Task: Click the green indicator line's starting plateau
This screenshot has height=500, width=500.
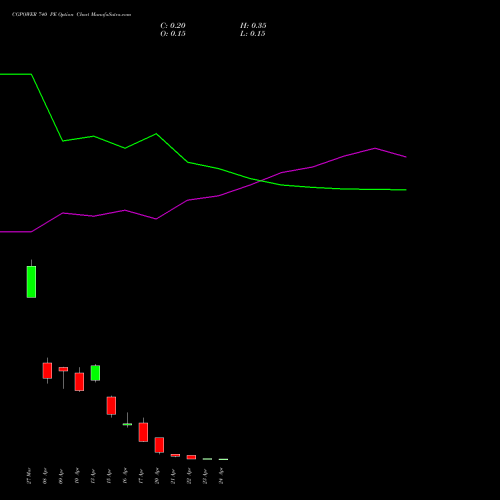Action: point(16,74)
